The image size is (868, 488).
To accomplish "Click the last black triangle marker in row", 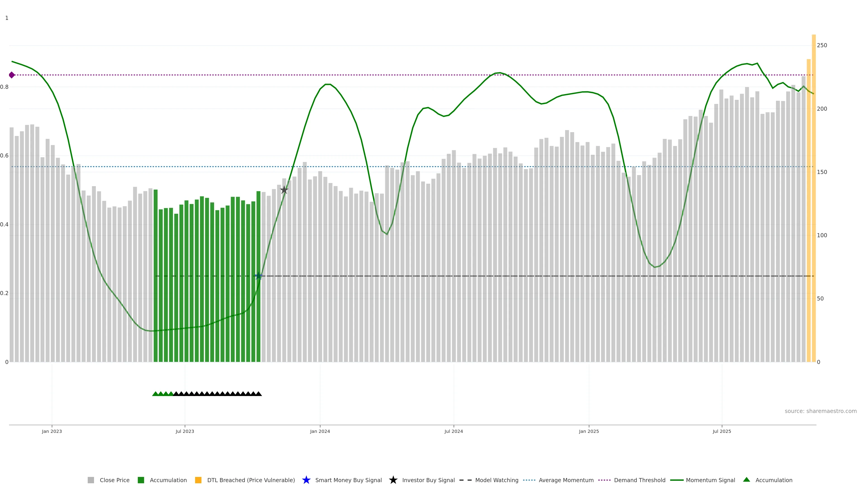I will click(258, 394).
